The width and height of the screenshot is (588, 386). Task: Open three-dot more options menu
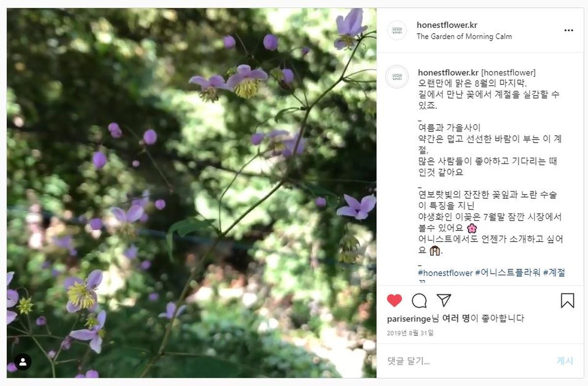pos(568,30)
